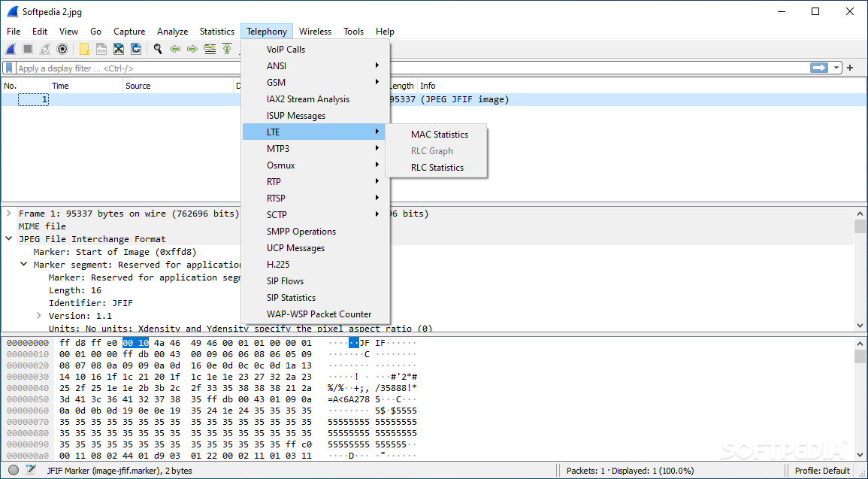Open the Capture menu
Screen dimensions: 868x479
129,32
